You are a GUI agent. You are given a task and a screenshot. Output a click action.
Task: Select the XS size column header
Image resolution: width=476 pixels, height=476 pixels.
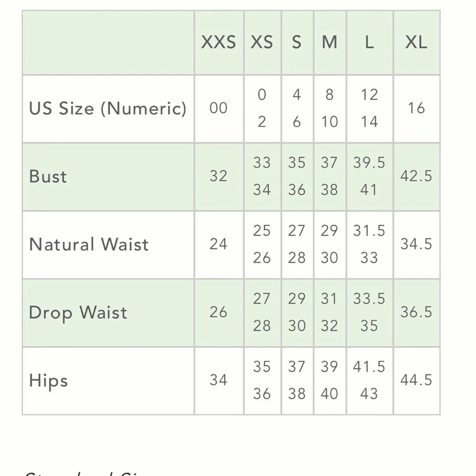click(262, 42)
